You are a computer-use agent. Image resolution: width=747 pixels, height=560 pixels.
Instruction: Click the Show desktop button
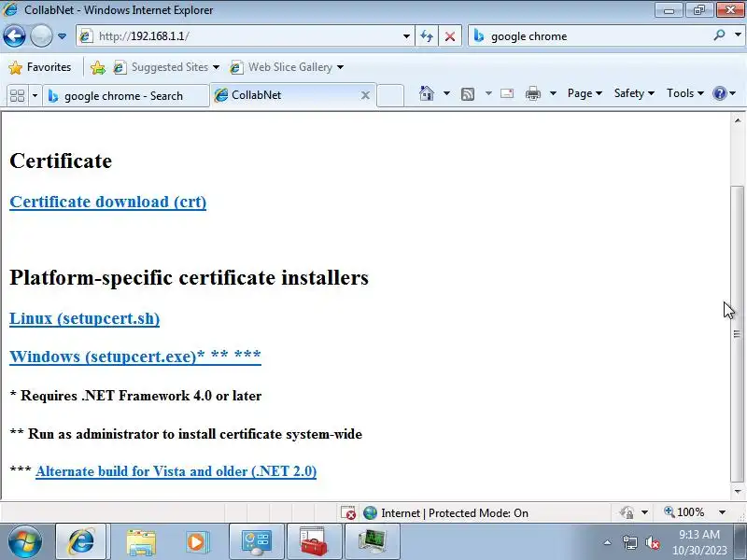(741, 542)
